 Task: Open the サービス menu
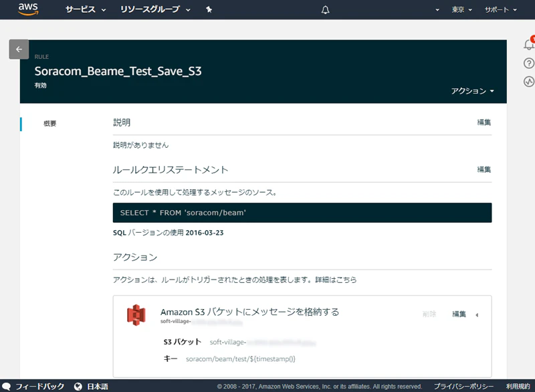click(x=86, y=9)
